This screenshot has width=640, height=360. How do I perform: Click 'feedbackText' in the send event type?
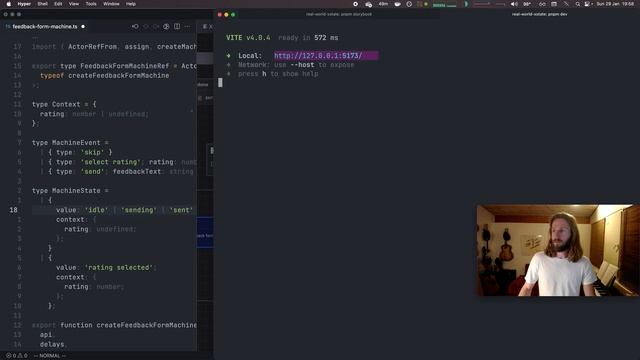[x=137, y=171]
